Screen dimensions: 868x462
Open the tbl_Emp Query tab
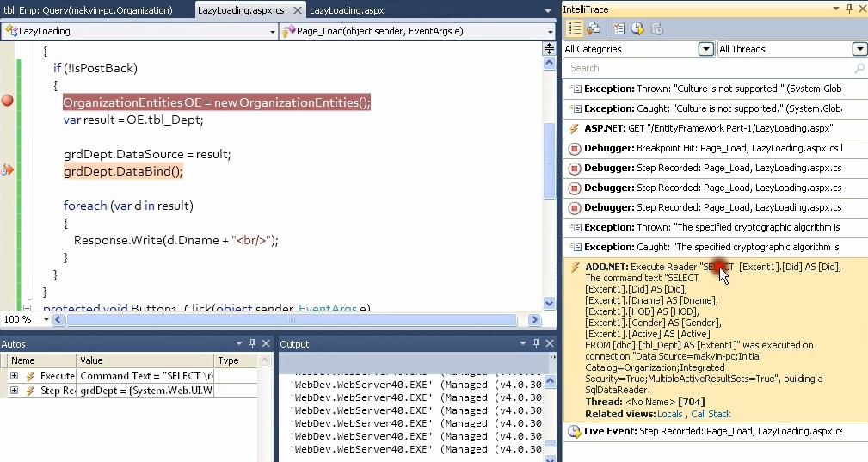87,10
